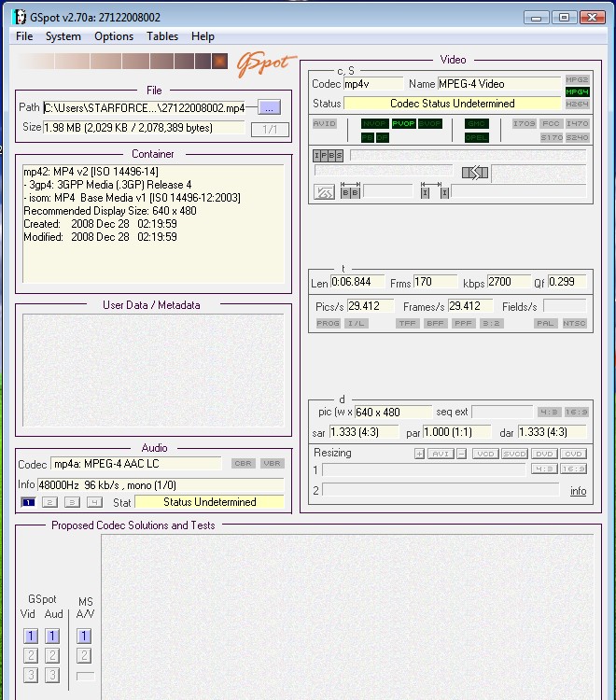Click the 16:9 button under Resizing
Viewport: 616px width, 700px height.
(x=574, y=469)
